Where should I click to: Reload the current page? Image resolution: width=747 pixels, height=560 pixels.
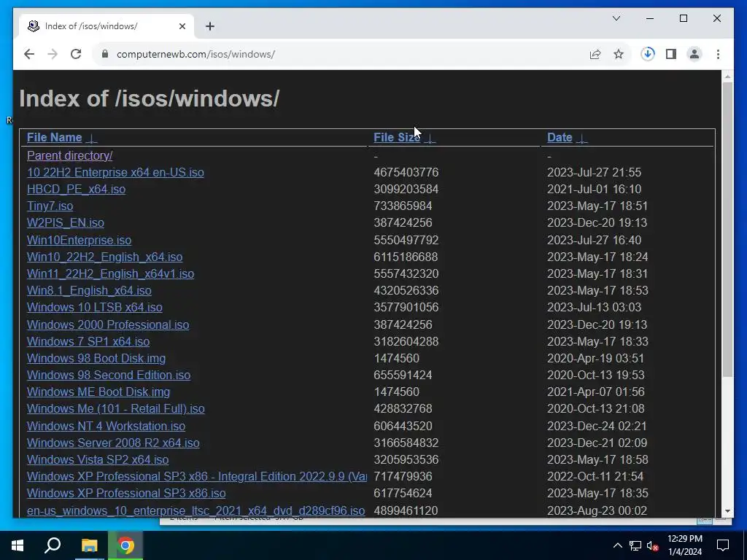point(76,54)
